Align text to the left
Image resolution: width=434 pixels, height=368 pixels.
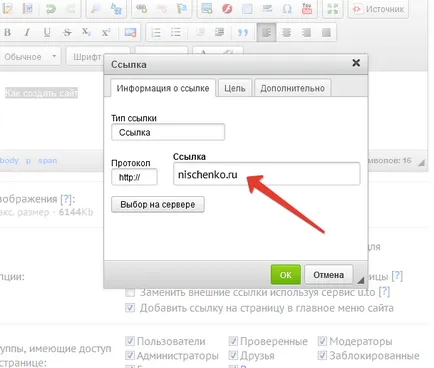coord(266,32)
